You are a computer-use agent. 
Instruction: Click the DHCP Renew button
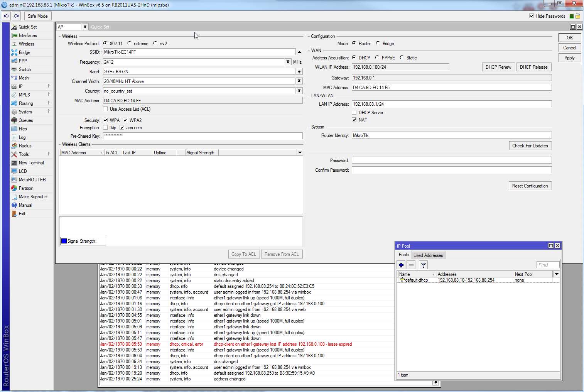point(498,67)
